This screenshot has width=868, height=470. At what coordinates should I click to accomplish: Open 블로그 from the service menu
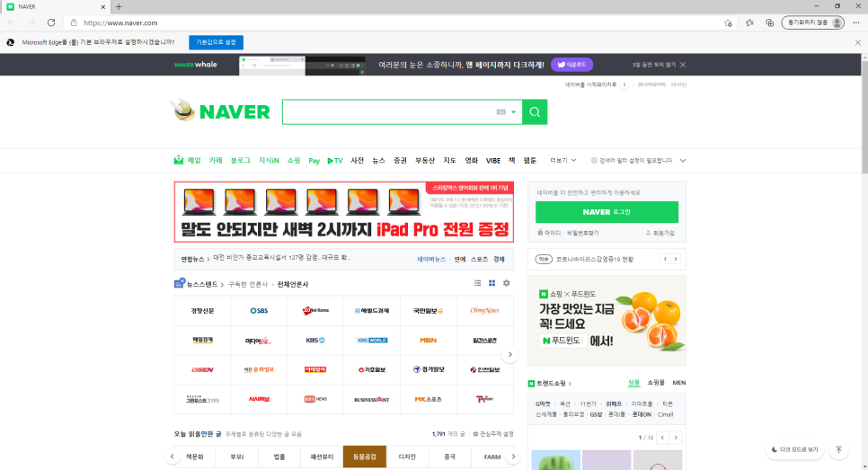click(240, 161)
